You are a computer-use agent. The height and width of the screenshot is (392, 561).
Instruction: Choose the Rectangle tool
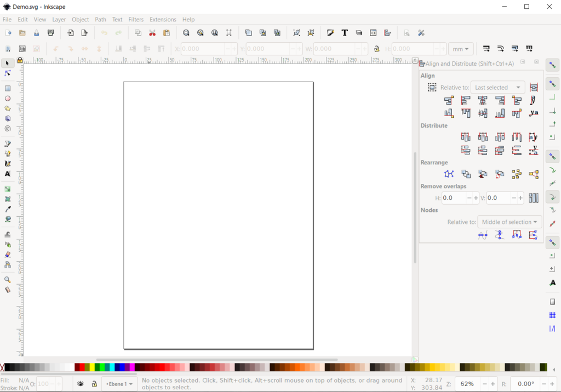pos(7,88)
